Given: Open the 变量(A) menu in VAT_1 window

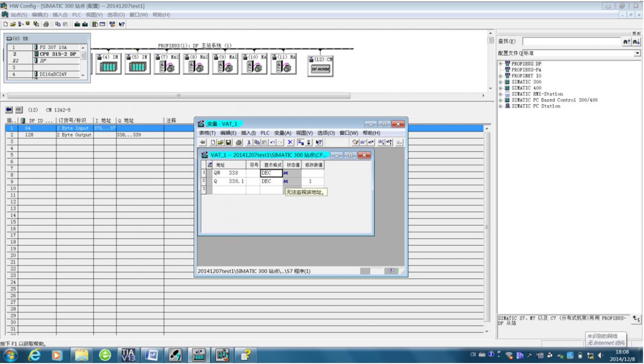Looking at the screenshot, I should point(283,133).
